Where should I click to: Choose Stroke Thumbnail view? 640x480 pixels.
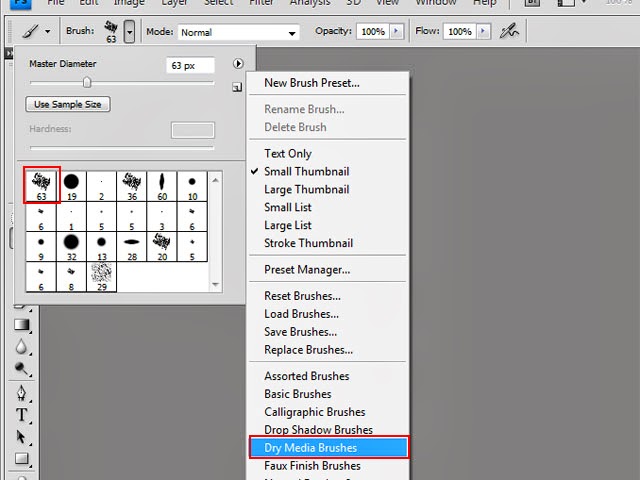(x=309, y=243)
